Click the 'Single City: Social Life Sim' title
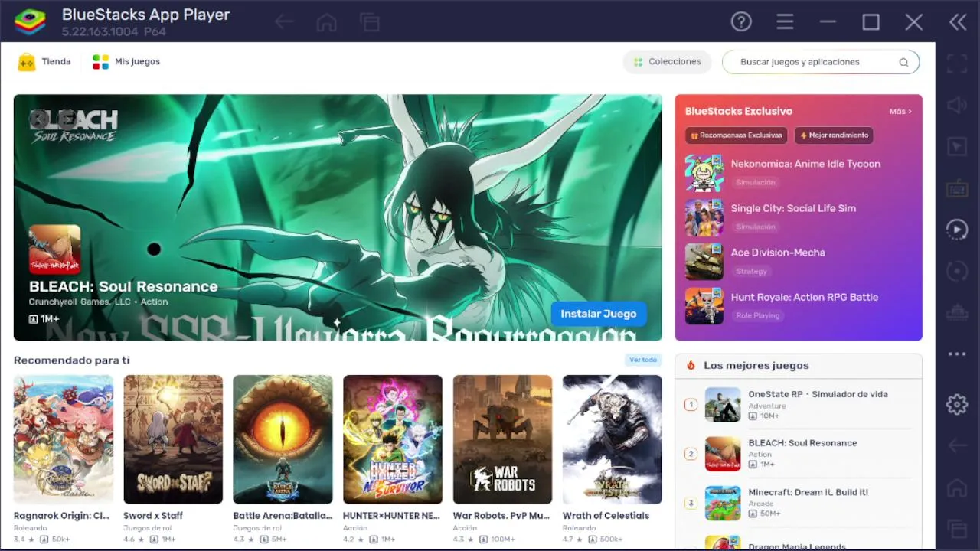This screenshot has width=980, height=551. coord(793,208)
